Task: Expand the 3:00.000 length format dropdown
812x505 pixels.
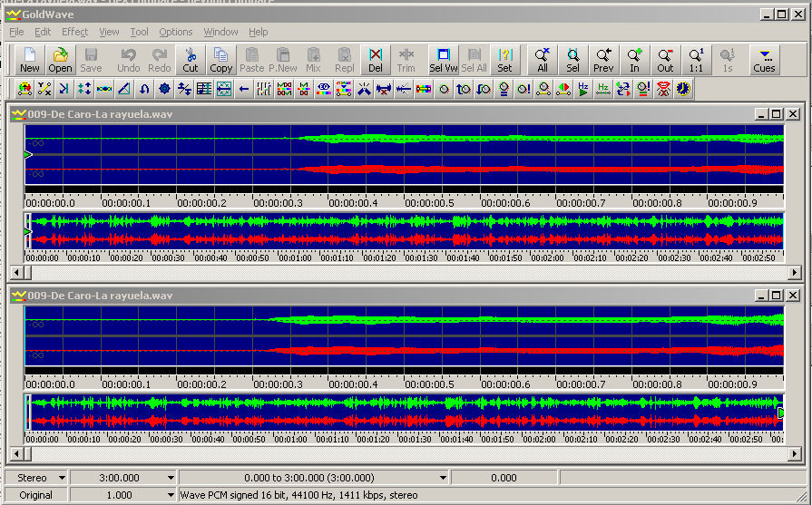Action: 171,478
